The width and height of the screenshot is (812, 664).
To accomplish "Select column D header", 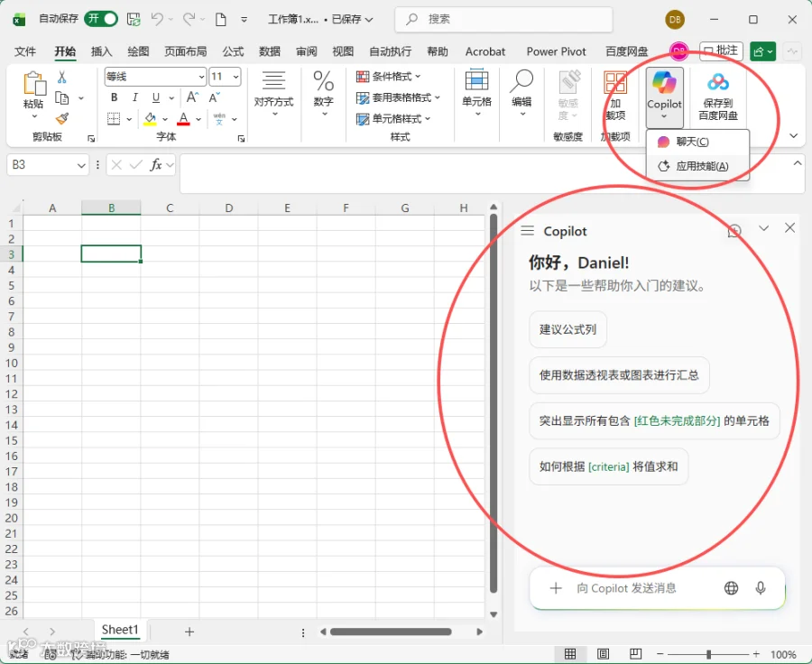I will (229, 207).
